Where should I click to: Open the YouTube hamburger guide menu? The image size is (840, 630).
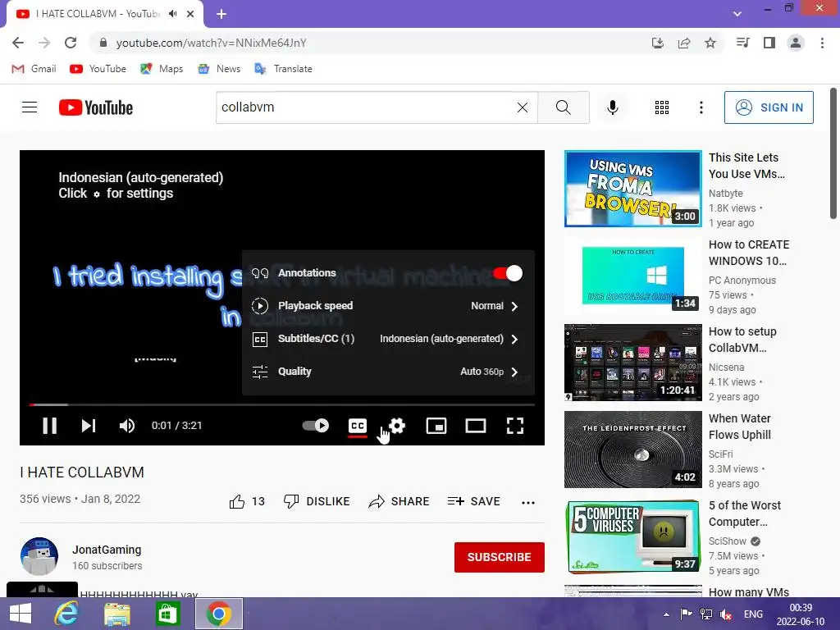(30, 107)
